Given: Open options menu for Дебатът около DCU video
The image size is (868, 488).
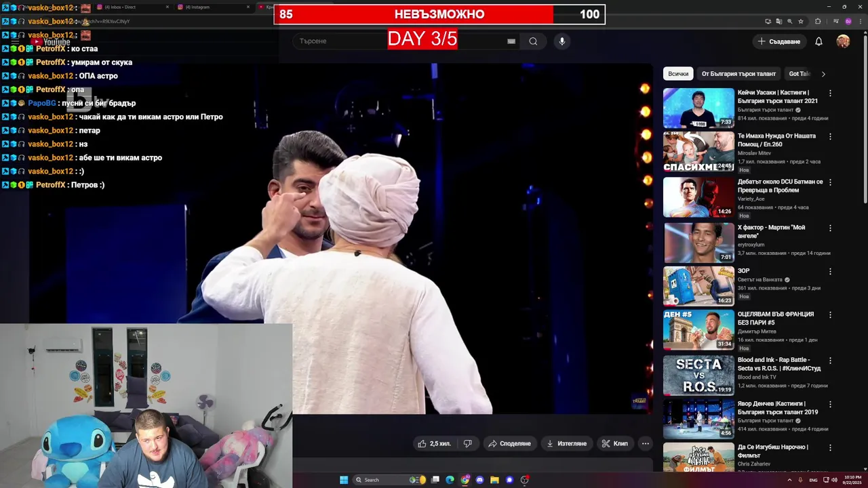Looking at the screenshot, I should (830, 182).
